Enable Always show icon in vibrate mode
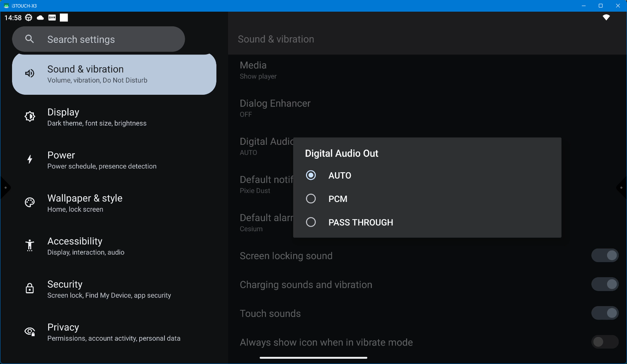The width and height of the screenshot is (627, 364). coord(604,342)
